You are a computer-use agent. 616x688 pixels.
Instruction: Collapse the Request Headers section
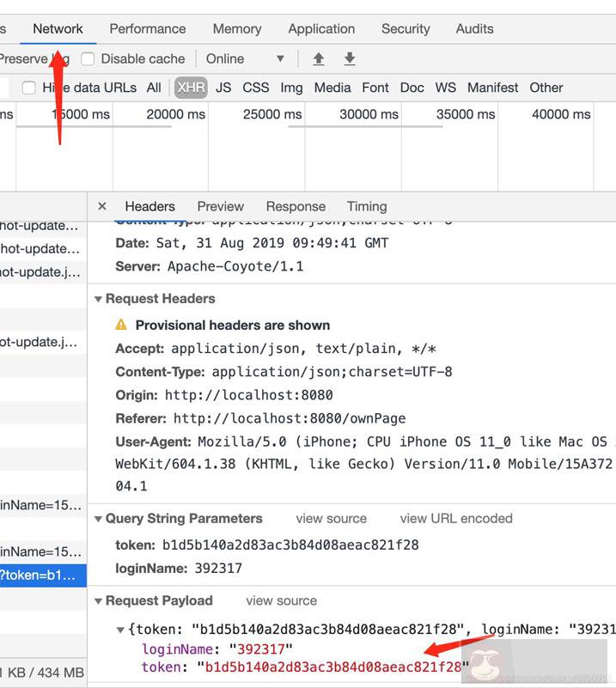(x=99, y=299)
